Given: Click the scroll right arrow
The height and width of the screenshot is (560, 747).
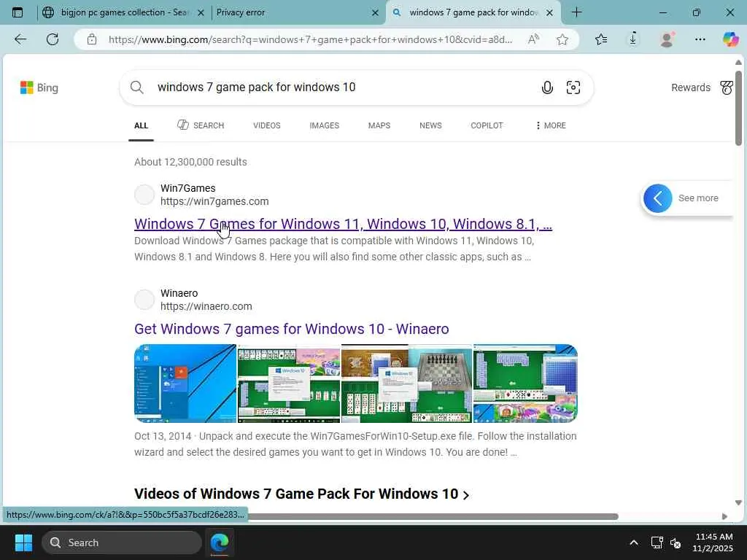Looking at the screenshot, I should pyautogui.click(x=724, y=517).
